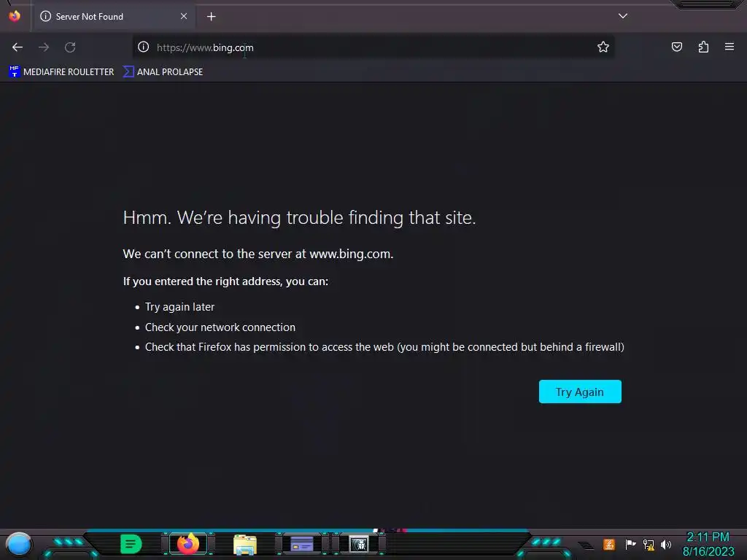Bookmark this page with the star
Image resolution: width=747 pixels, height=560 pixels.
point(603,47)
